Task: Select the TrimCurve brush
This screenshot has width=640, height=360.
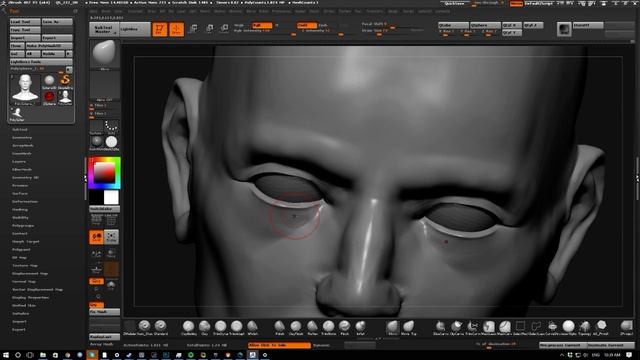Action: (472, 327)
